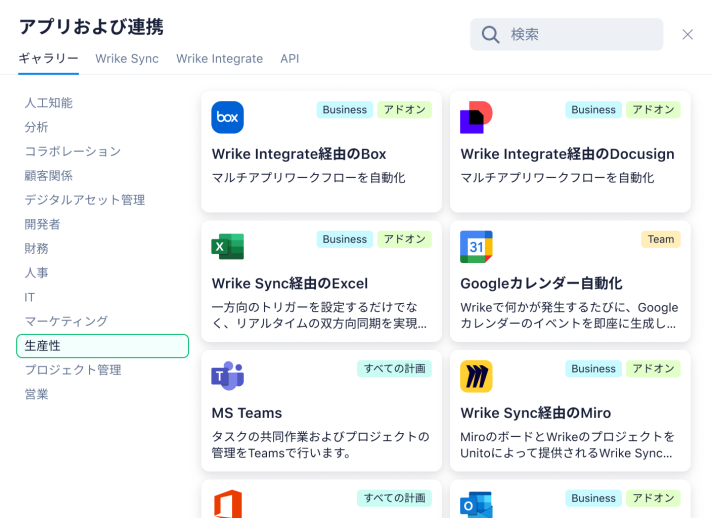Open Wrike Integrate経由のBox card title
Screen dimensions: 712x518
point(299,154)
